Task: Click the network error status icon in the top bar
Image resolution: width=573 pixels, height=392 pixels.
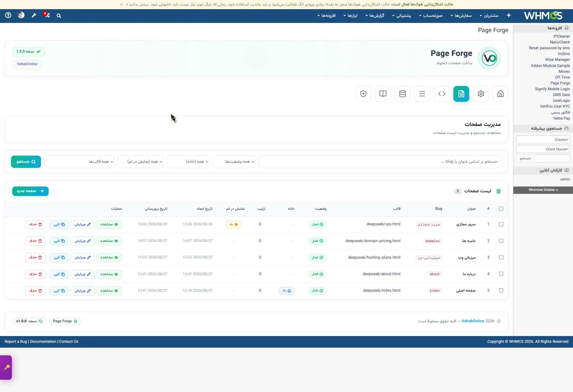Action: [47, 15]
